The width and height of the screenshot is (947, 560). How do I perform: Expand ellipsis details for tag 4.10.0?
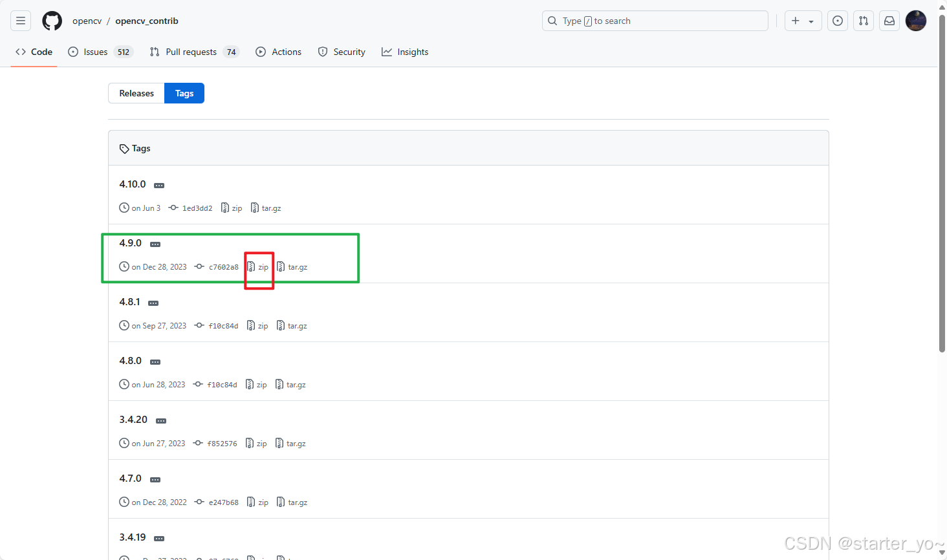(159, 186)
